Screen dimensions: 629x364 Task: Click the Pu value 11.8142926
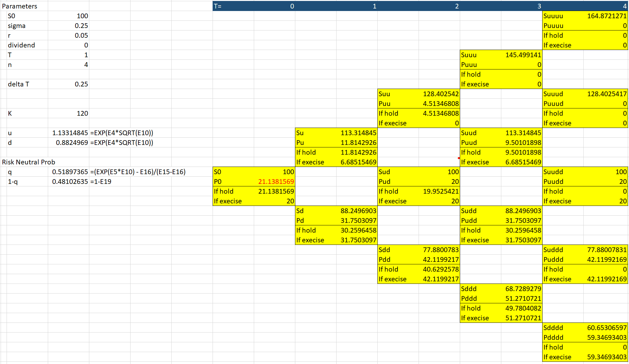(357, 143)
